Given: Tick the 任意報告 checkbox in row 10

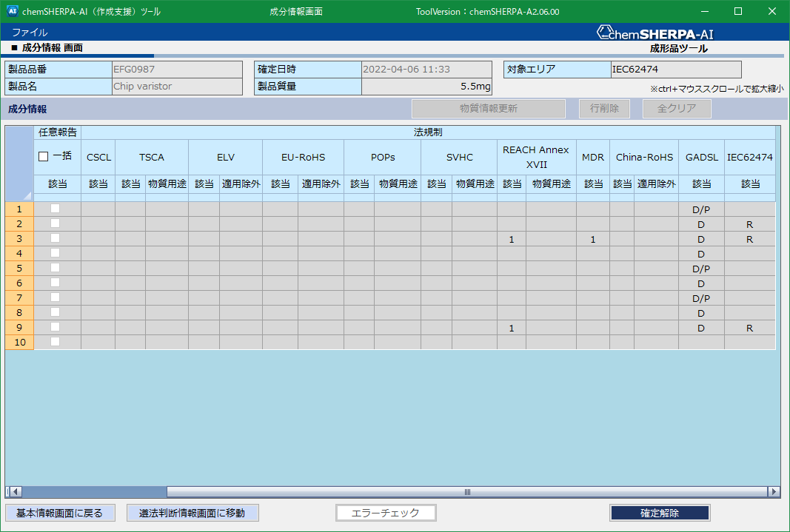Looking at the screenshot, I should 55,342.
